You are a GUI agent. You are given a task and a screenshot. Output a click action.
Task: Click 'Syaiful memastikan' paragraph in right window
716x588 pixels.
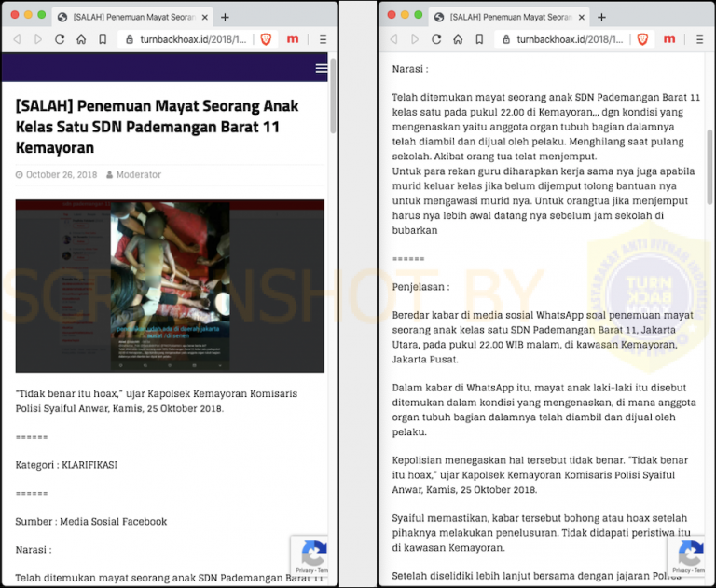coord(541,533)
